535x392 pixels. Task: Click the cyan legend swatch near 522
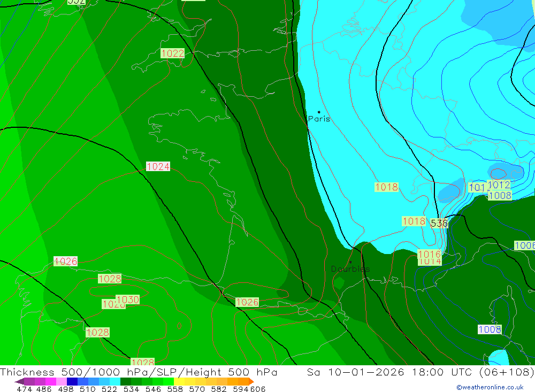115,382
